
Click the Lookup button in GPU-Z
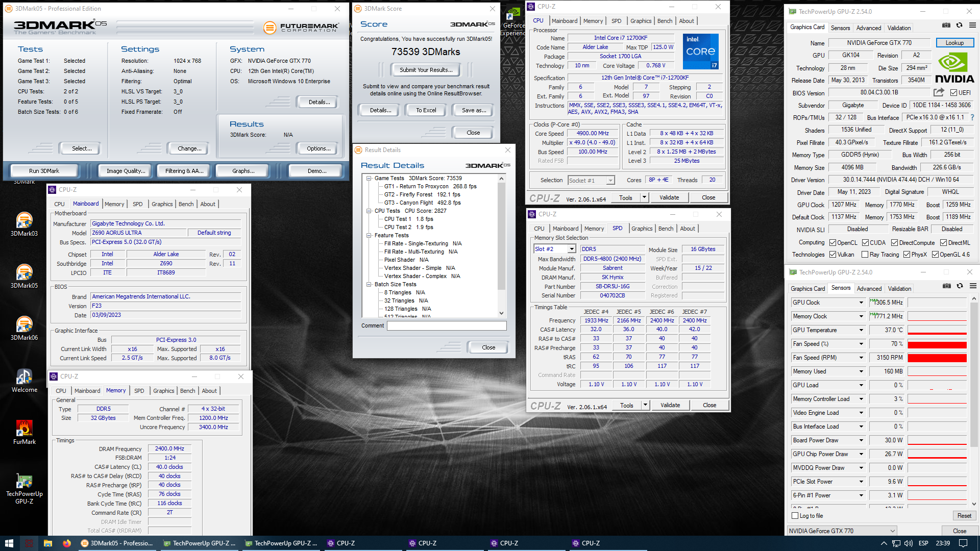(x=954, y=43)
